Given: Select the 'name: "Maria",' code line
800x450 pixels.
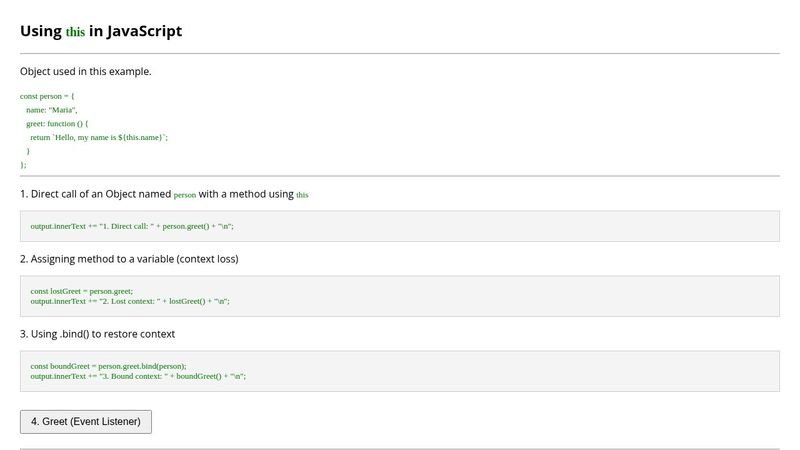Looking at the screenshot, I should click(52, 109).
